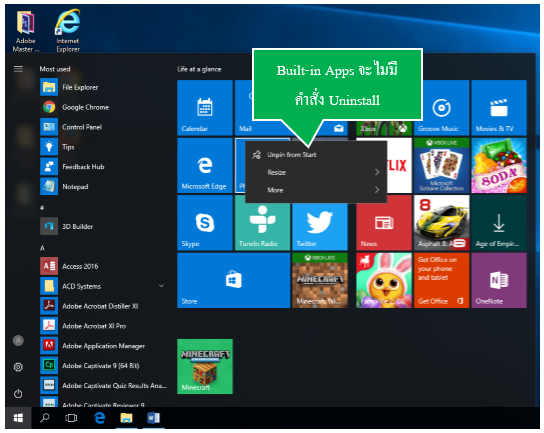The image size is (544, 433).
Task: Open Task View on the taskbar
Action: [x=71, y=418]
